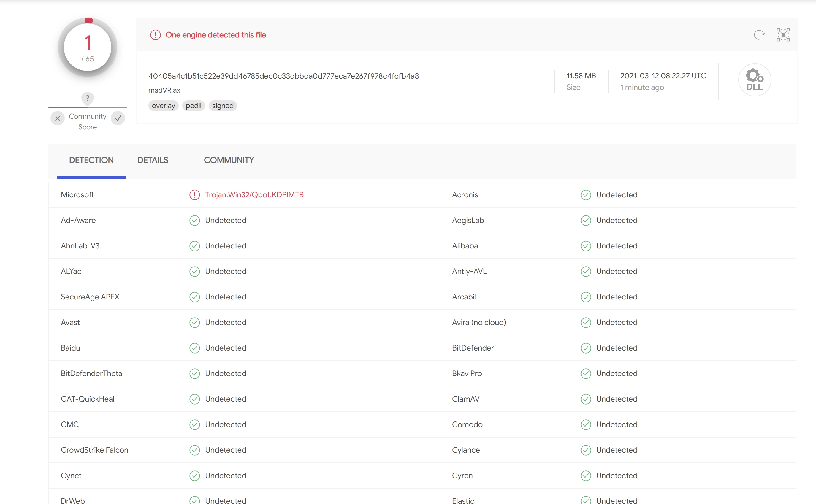Click the reanalyze refresh icon
Screen dimensions: 816x504
click(x=759, y=35)
